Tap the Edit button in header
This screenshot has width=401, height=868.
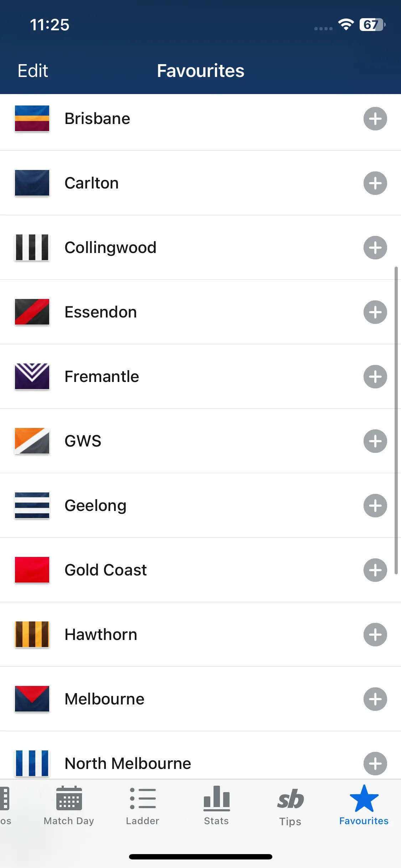pyautogui.click(x=33, y=71)
